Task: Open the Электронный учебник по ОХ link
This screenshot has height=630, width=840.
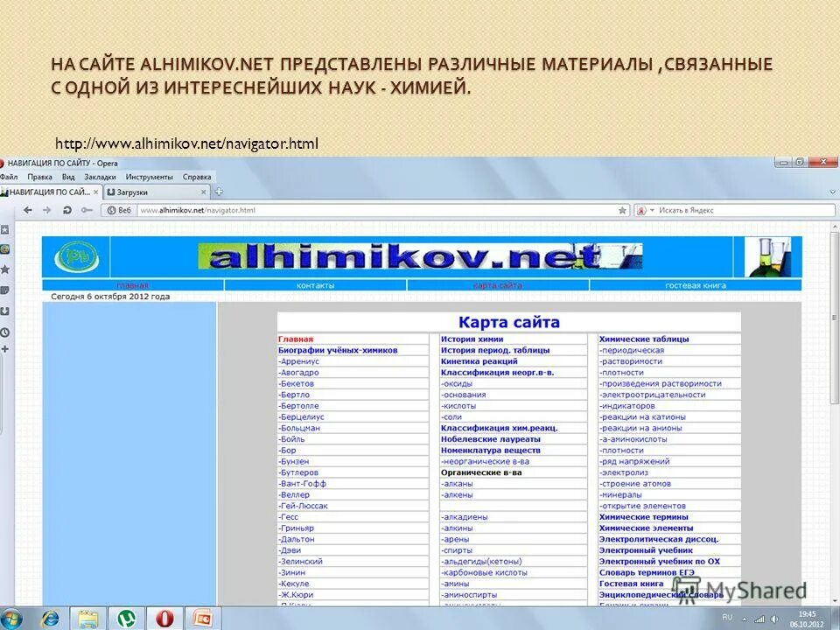Action: [x=660, y=562]
